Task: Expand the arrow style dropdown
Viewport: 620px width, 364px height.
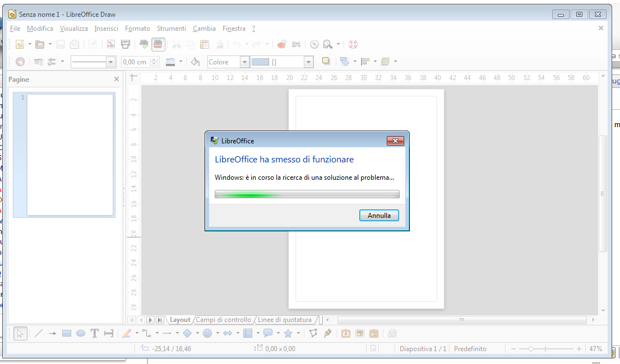Action: (62, 62)
